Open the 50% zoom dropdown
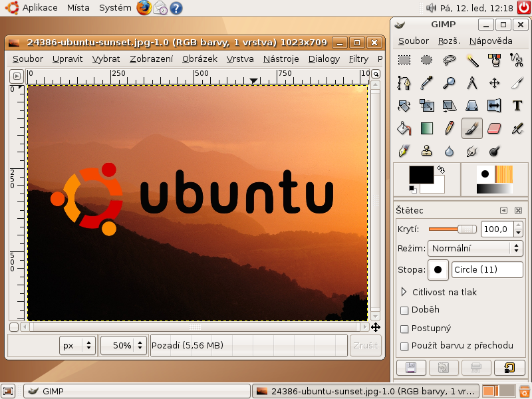This screenshot has width=532, height=399. [124, 345]
